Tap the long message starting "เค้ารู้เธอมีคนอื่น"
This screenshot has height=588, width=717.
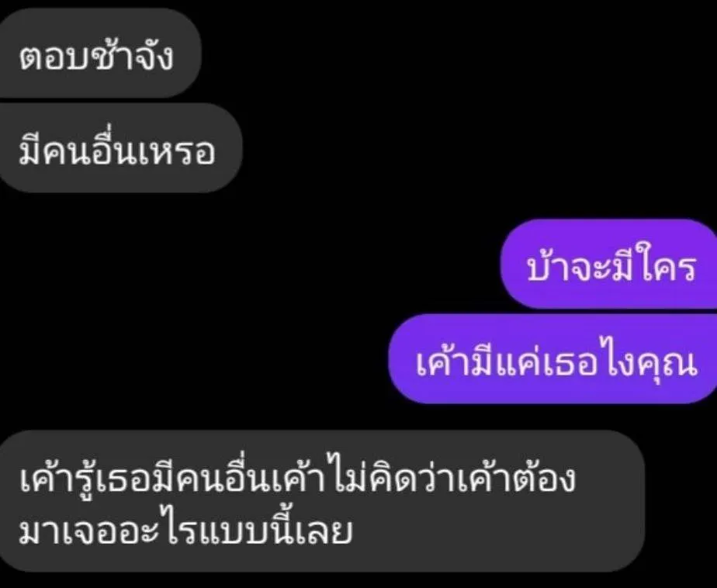click(321, 500)
